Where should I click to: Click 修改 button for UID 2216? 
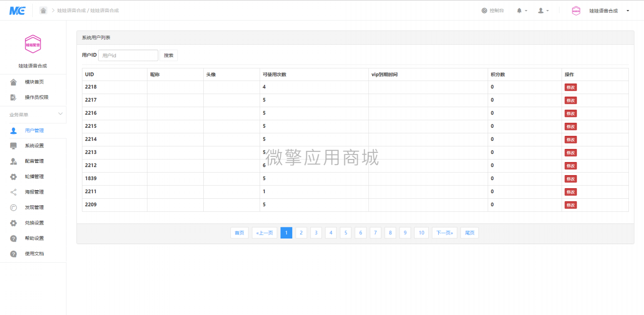571,113
